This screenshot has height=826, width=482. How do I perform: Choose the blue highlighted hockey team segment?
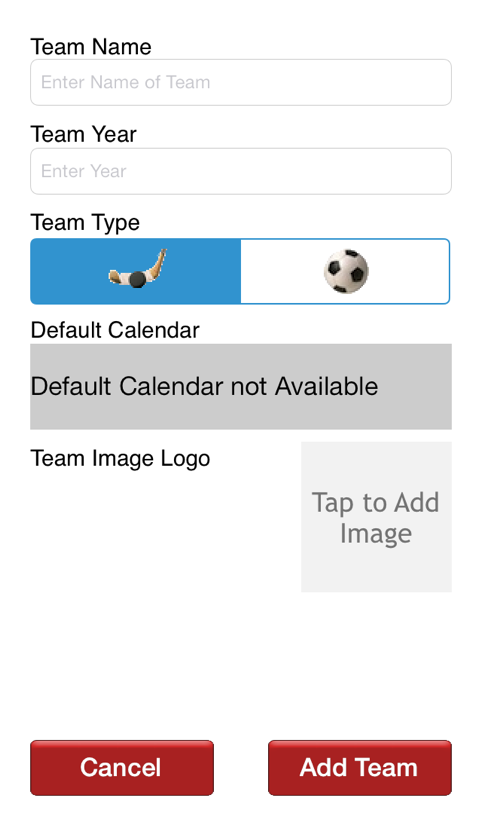point(135,271)
